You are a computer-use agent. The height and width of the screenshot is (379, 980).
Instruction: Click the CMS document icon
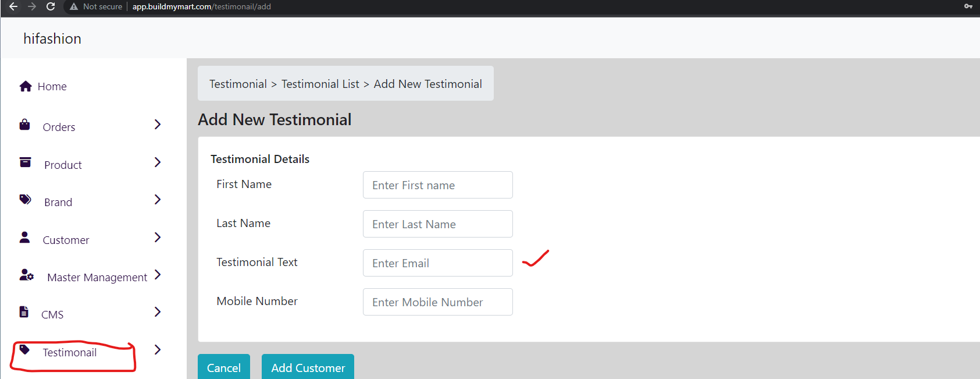tap(24, 311)
